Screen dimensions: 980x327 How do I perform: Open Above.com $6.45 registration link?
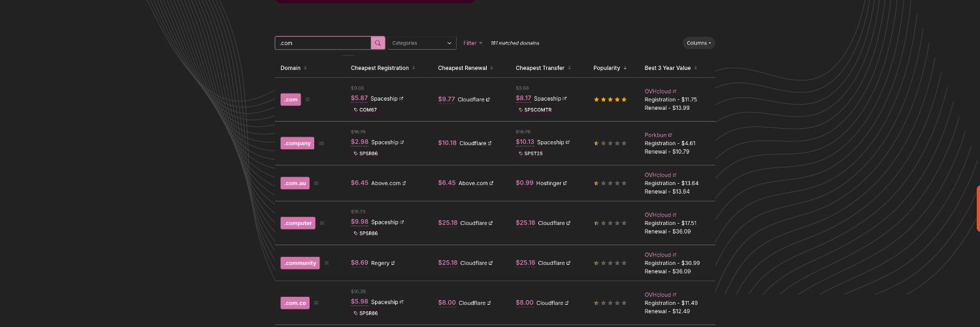(x=389, y=183)
